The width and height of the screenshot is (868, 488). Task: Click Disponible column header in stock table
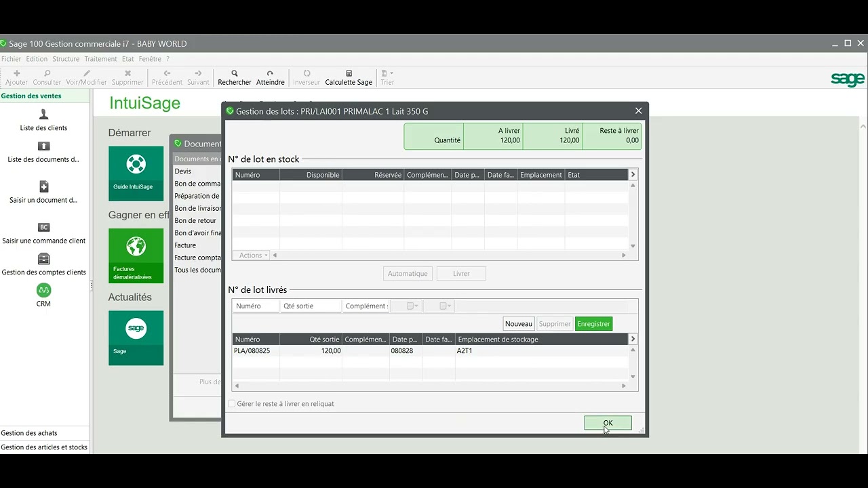click(311, 175)
